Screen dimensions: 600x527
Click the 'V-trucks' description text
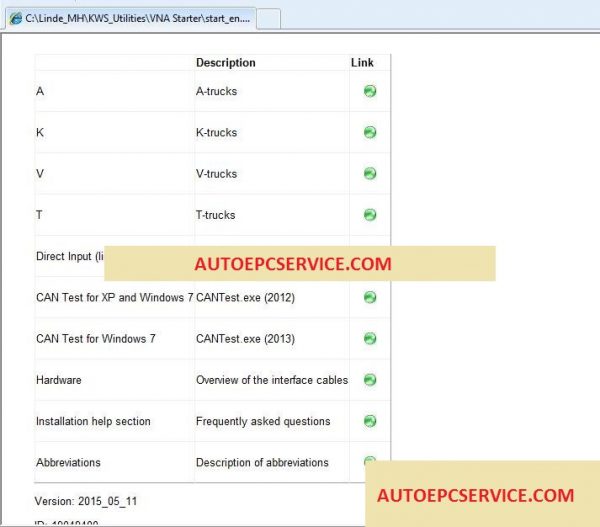tap(216, 174)
